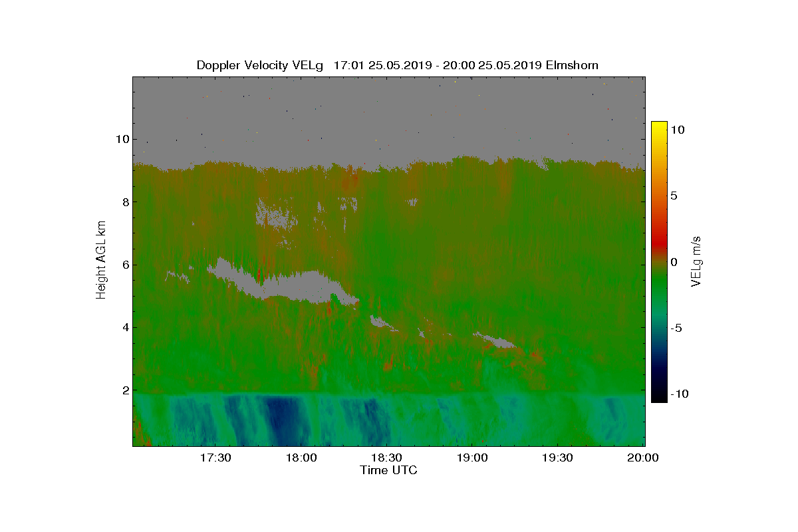Click the "19:00" time tick label

tap(472, 458)
